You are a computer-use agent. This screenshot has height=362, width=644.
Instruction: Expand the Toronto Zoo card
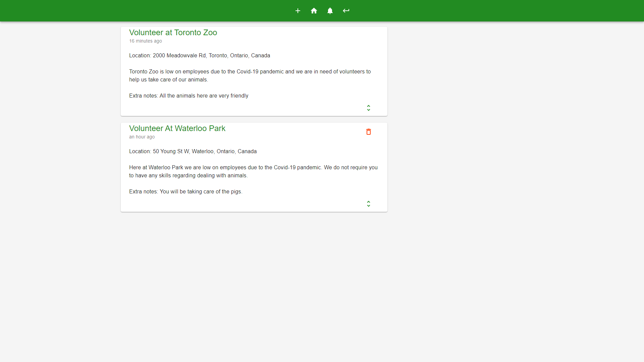click(368, 108)
